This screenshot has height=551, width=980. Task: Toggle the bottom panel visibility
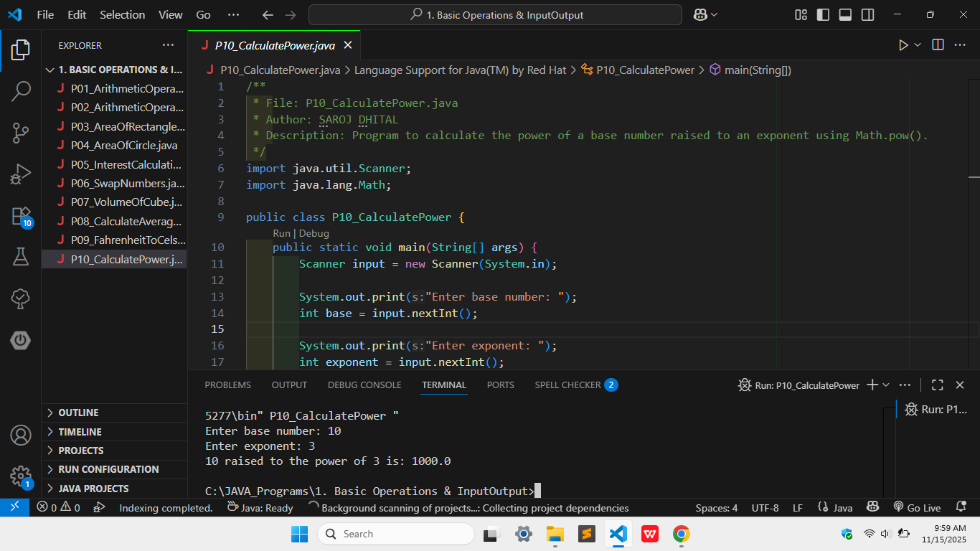pyautogui.click(x=844, y=14)
